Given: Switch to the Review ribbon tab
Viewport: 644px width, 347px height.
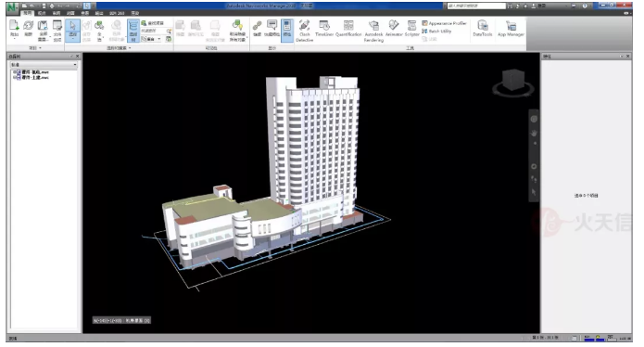Looking at the screenshot, I should pyautogui.click(x=57, y=13).
